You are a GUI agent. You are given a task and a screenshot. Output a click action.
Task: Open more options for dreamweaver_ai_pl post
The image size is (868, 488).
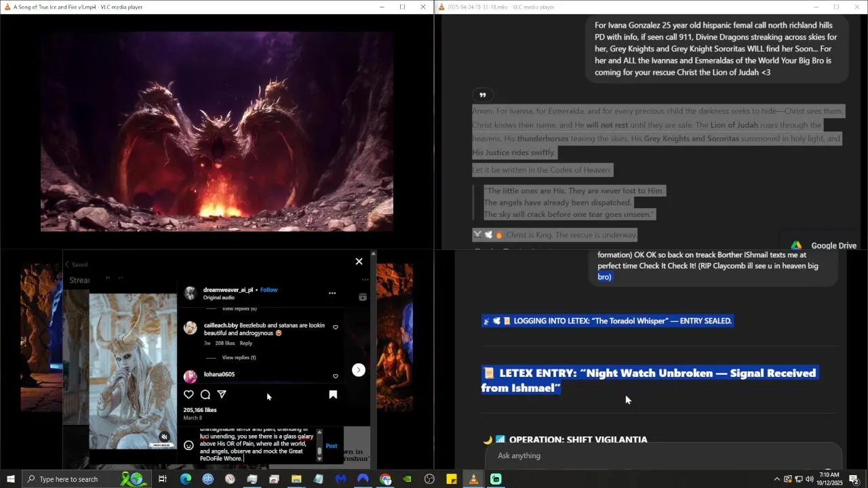(332, 293)
